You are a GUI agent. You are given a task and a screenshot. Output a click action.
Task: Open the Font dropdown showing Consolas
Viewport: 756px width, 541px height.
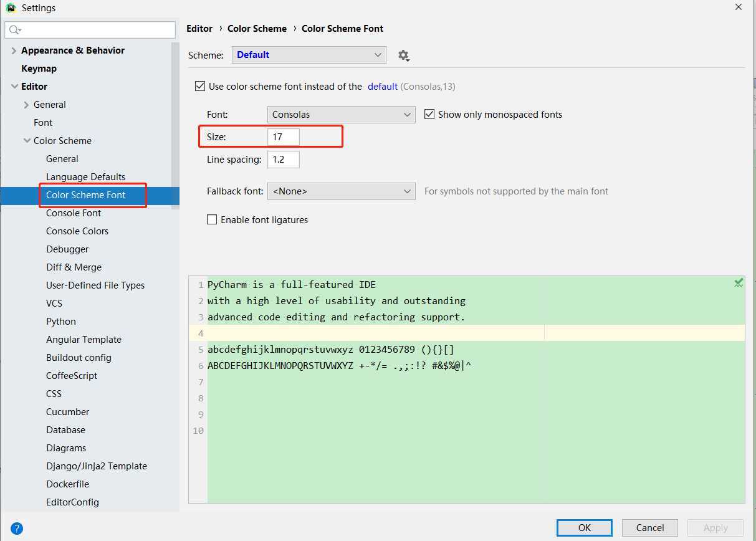tap(341, 115)
